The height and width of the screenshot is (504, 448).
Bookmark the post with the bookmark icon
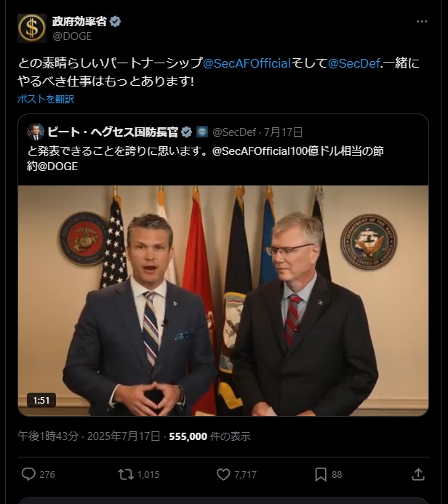(x=321, y=474)
